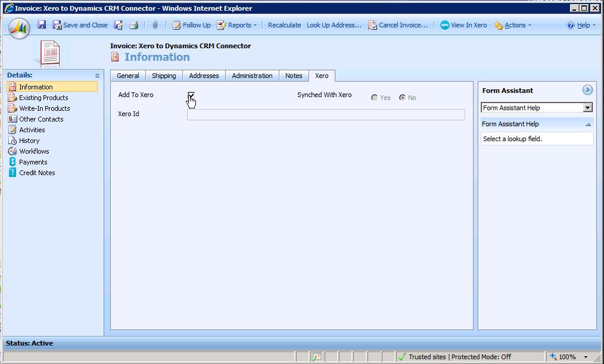Click Follow Up toolbar button
Screen dimensions: 604x364
(x=191, y=25)
